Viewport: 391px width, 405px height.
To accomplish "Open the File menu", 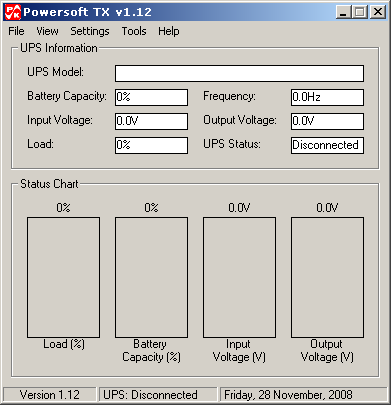I will click(16, 31).
